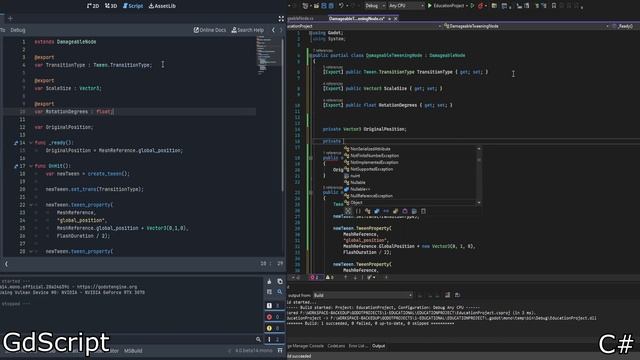Collapse the _ready function fold arrow in Godot
The width and height of the screenshot is (640, 360).
point(31,143)
